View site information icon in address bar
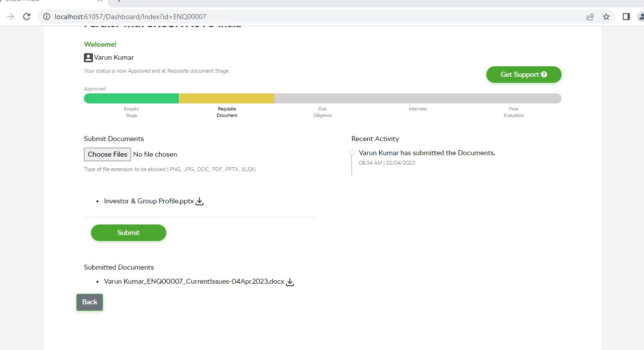The height and width of the screenshot is (350, 644). (47, 17)
